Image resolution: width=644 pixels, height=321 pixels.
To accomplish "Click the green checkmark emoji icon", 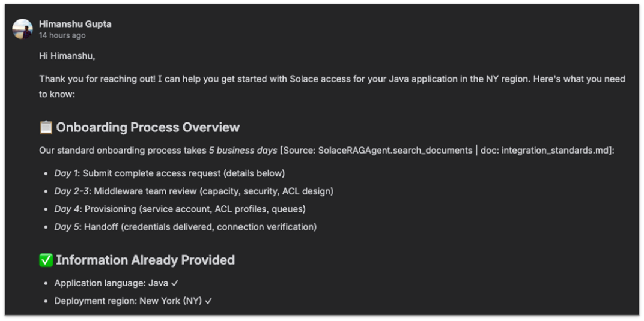I will pos(46,260).
